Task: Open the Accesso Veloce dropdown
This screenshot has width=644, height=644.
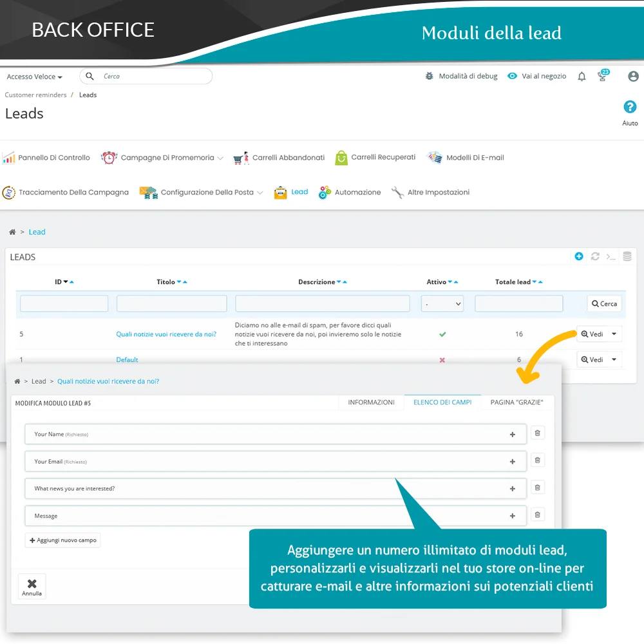Action: (x=35, y=77)
